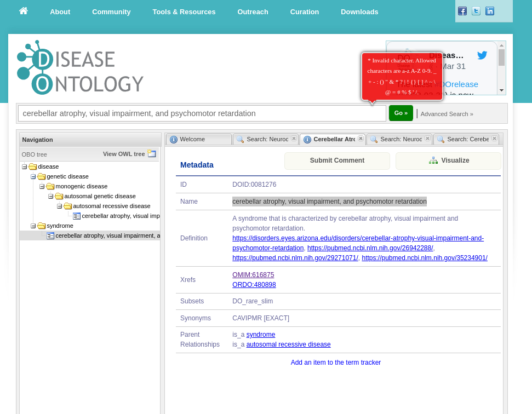Open the Advanced Search link
Screen dimensions: 532x414
446,114
